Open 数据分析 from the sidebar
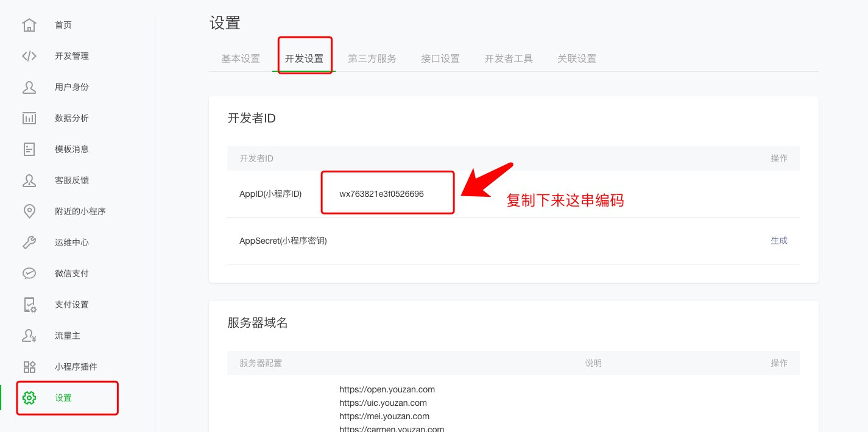 coord(72,118)
